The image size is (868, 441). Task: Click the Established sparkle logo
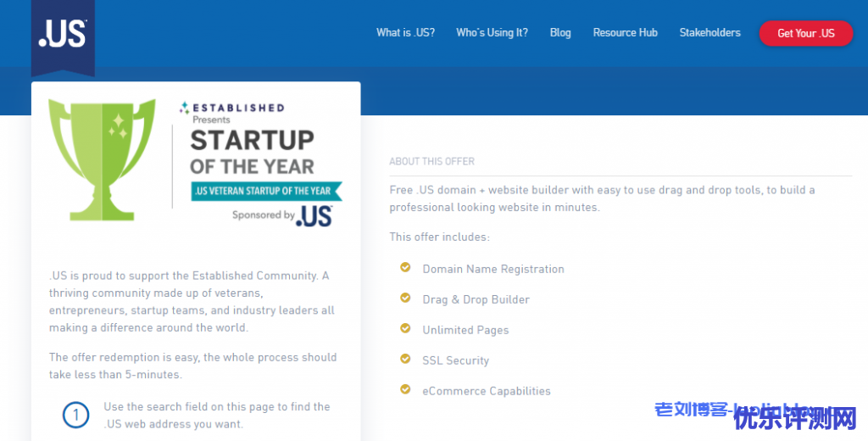[184, 108]
